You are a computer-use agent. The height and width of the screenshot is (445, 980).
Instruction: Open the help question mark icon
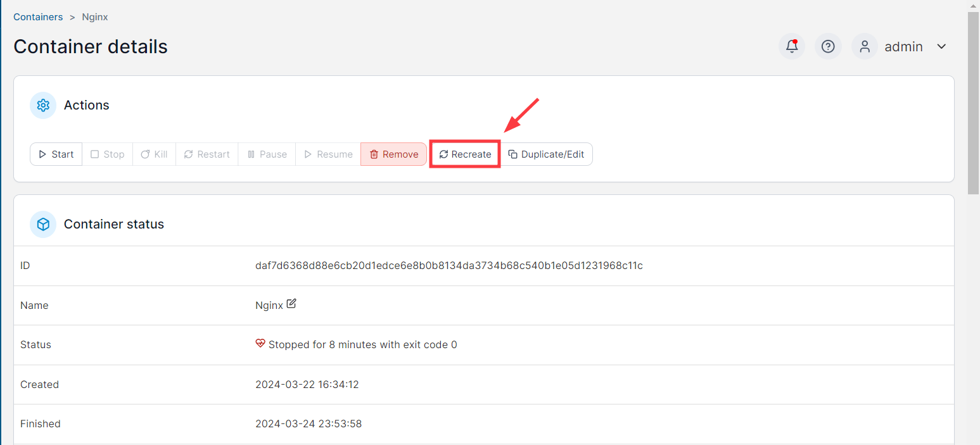coord(827,47)
